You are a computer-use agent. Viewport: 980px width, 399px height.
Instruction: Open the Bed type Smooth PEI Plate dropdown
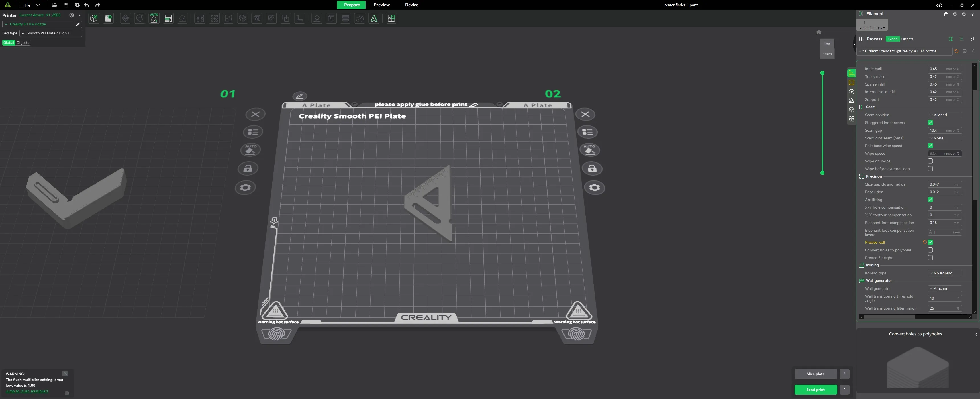click(x=51, y=33)
